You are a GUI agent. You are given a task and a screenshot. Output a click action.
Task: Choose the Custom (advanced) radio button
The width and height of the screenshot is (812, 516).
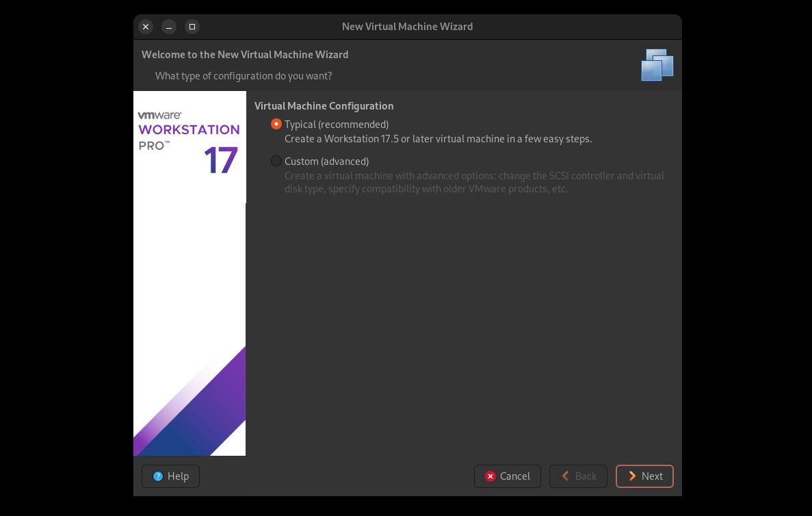[x=276, y=162]
